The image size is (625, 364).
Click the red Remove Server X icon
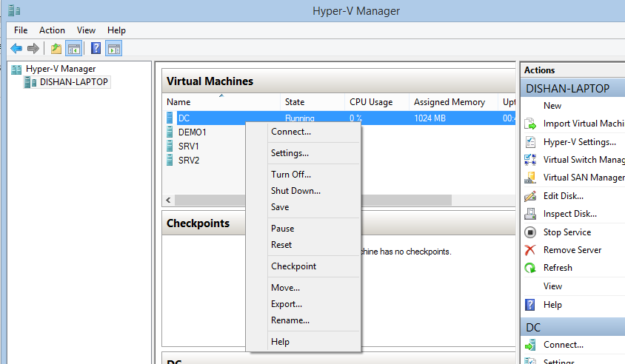pos(530,250)
